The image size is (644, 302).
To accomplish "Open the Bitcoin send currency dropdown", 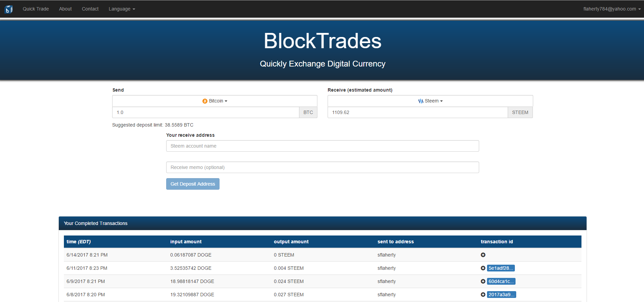I will 215,101.
